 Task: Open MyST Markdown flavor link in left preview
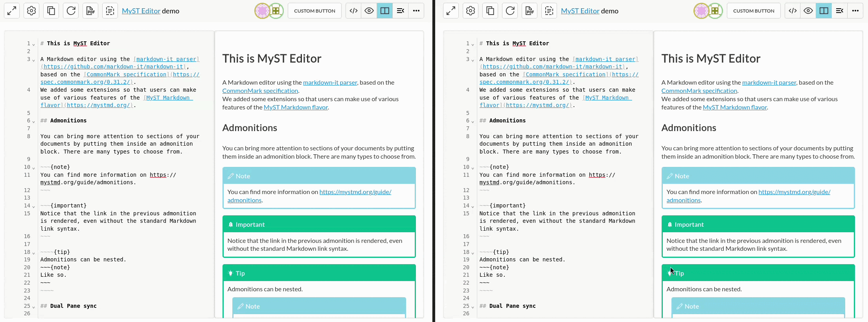pos(296,107)
